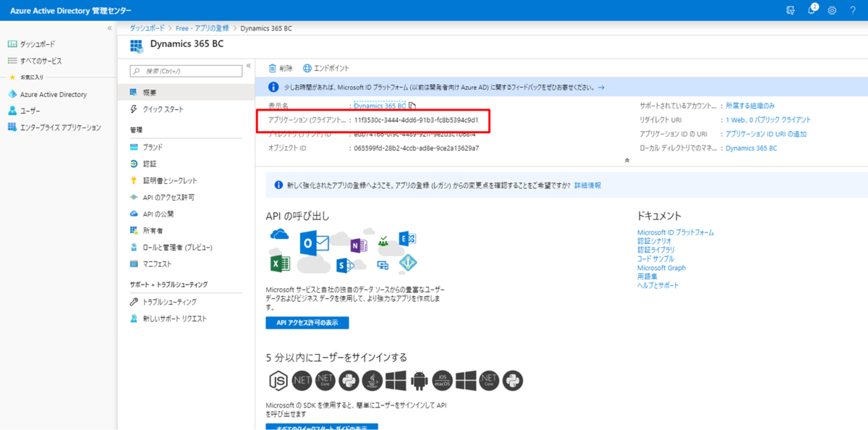Open Microsoft ID プラットフォーム document link
868x430 pixels.
pyautogui.click(x=676, y=232)
